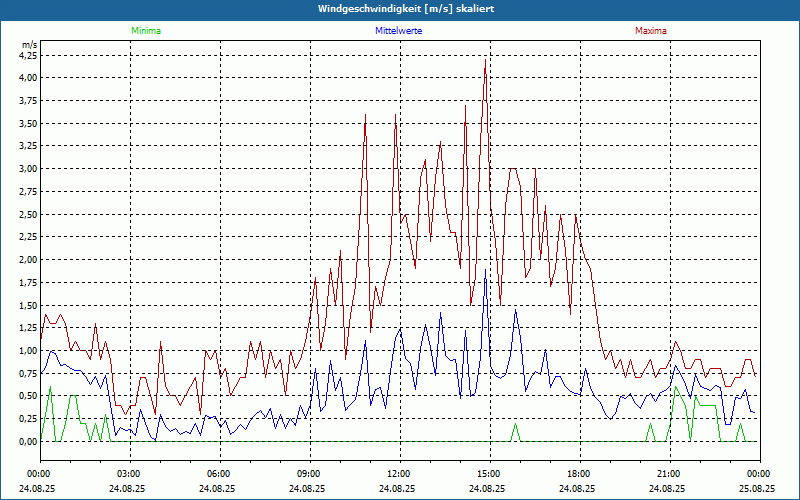The image size is (800, 500).
Task: Select the 06:00 time axis label
Action: pos(219,474)
